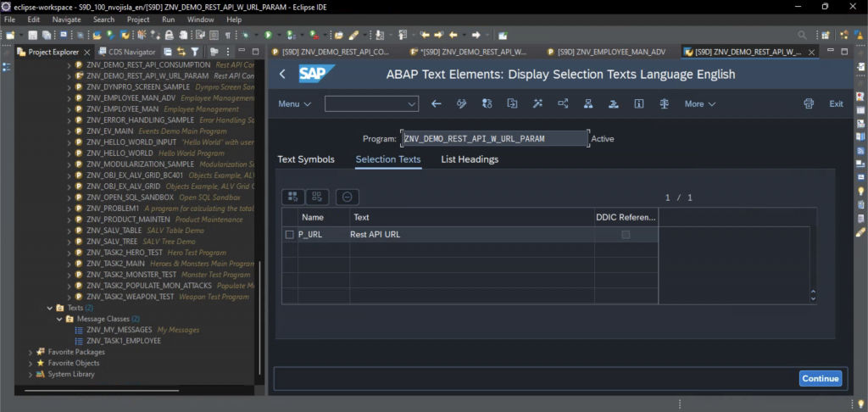
Task: Click the Continue button
Action: tap(821, 378)
